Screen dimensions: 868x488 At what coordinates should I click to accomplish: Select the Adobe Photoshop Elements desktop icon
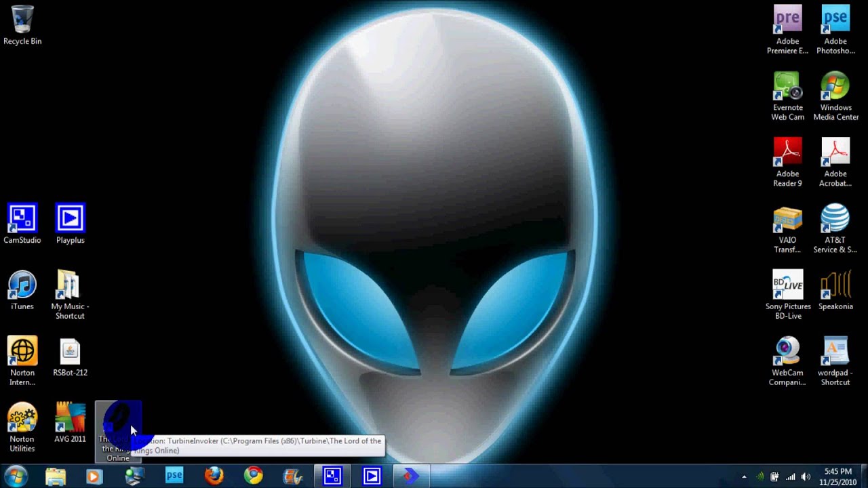coord(835,30)
